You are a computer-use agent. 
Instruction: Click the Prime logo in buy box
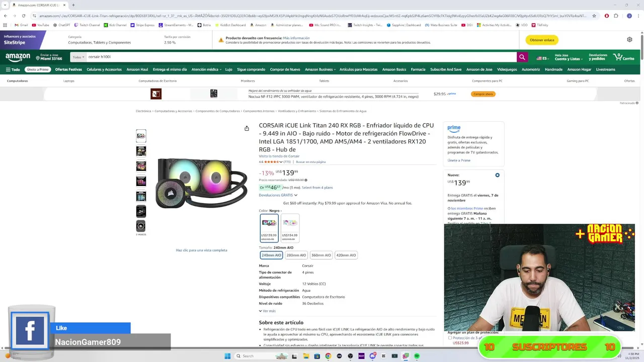click(454, 128)
